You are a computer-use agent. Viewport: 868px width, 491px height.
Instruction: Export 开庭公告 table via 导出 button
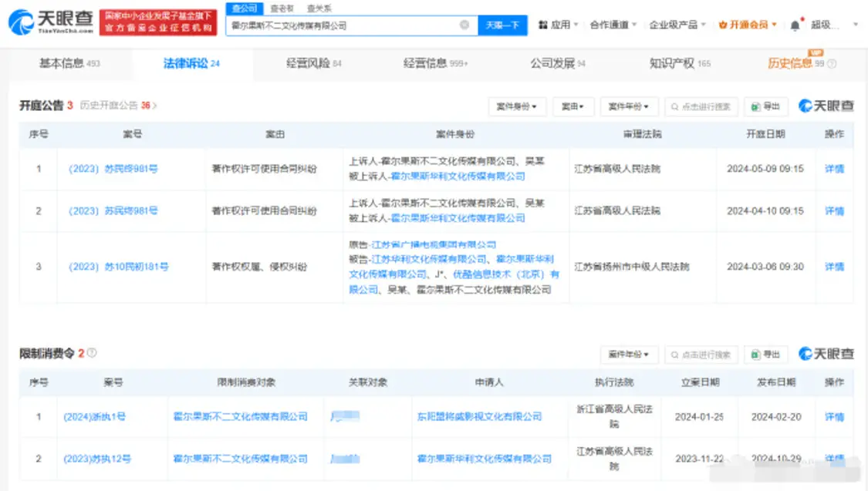pos(765,106)
